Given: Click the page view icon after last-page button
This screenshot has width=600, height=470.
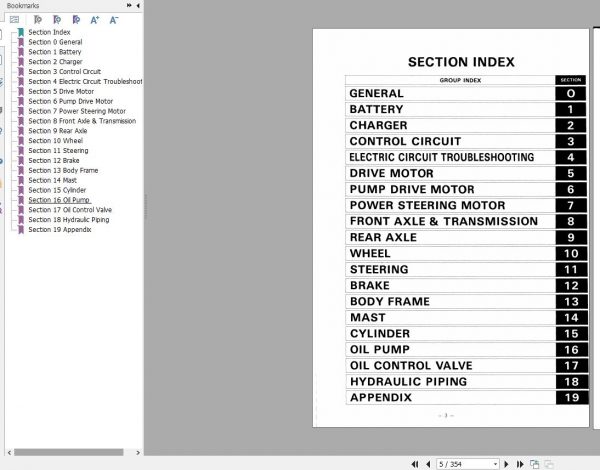Looking at the screenshot, I should coord(535,464).
